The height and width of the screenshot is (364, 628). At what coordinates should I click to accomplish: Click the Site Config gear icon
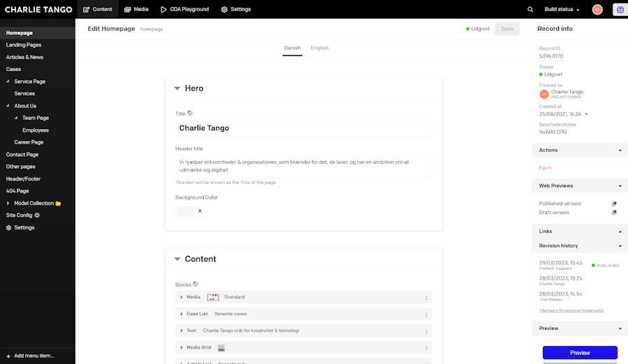(x=37, y=215)
